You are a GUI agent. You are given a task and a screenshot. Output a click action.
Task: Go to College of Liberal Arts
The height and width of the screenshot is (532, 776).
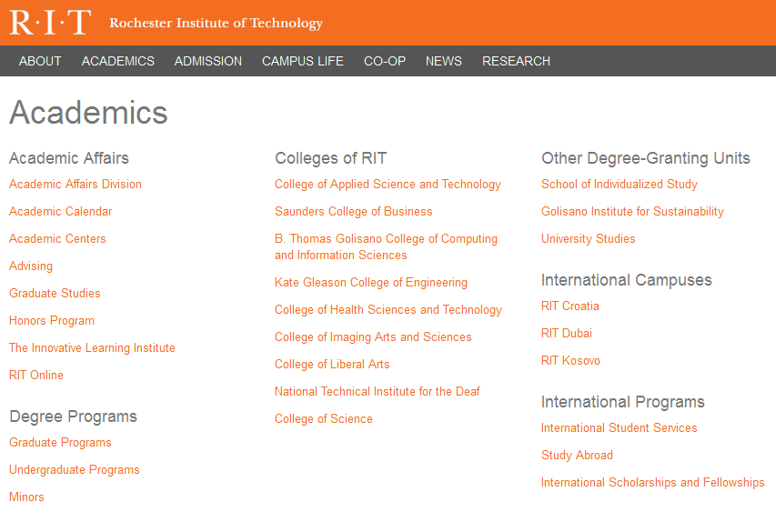click(332, 365)
